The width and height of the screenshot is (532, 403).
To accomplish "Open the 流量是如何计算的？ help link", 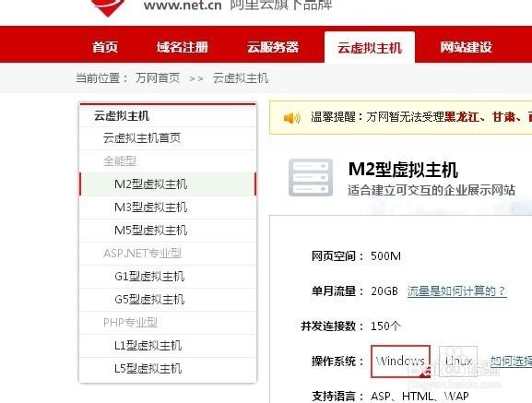I will [457, 291].
